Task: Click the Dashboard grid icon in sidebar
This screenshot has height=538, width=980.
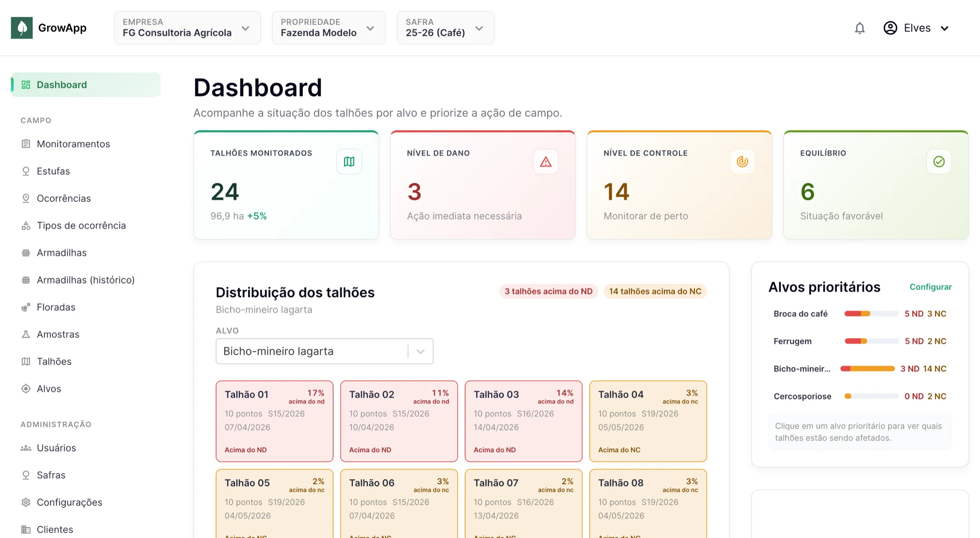Action: coord(26,85)
